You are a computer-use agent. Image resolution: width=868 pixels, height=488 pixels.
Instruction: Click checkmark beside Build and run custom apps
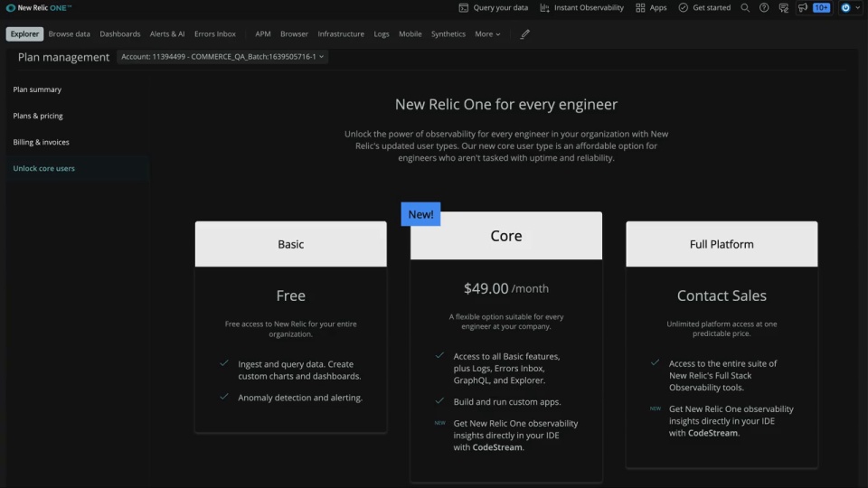[x=439, y=400]
